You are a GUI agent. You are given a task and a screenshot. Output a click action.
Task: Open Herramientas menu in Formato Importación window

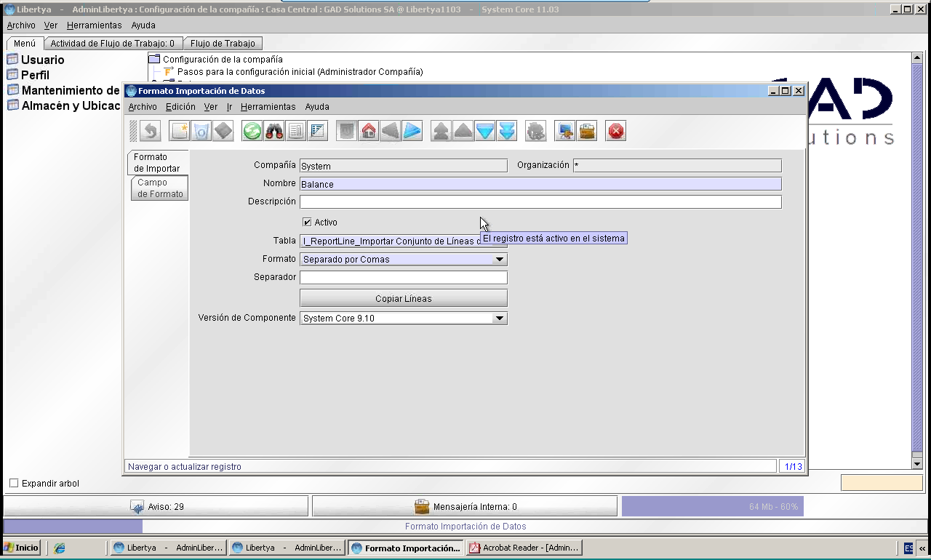[268, 106]
